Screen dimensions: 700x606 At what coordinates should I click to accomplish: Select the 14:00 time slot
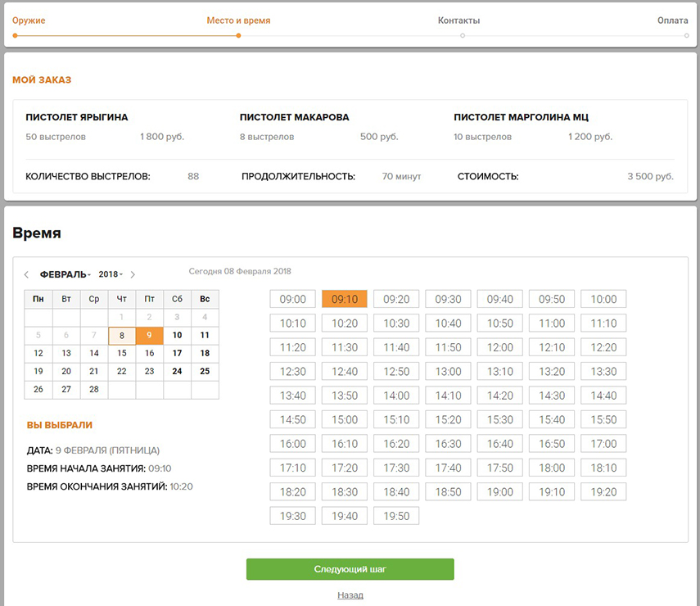pyautogui.click(x=396, y=396)
